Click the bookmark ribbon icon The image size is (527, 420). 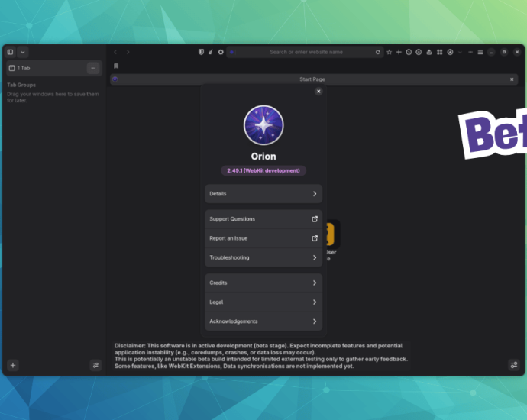tap(116, 66)
